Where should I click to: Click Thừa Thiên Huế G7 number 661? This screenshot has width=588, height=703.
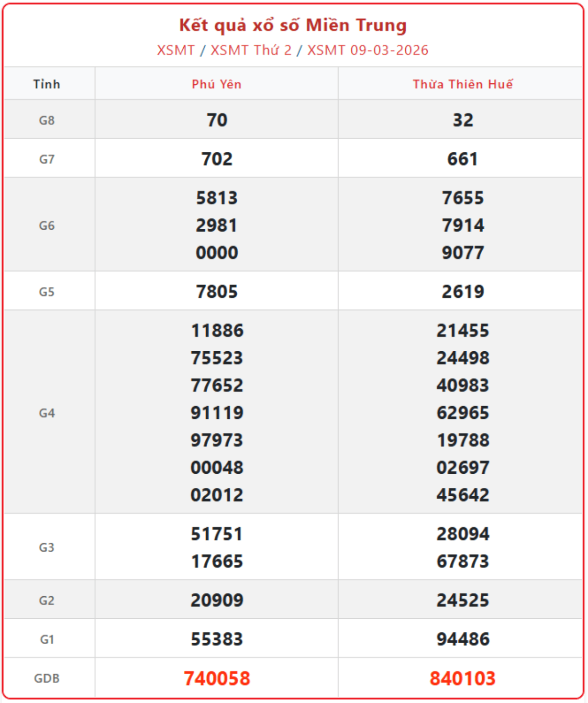point(463,159)
